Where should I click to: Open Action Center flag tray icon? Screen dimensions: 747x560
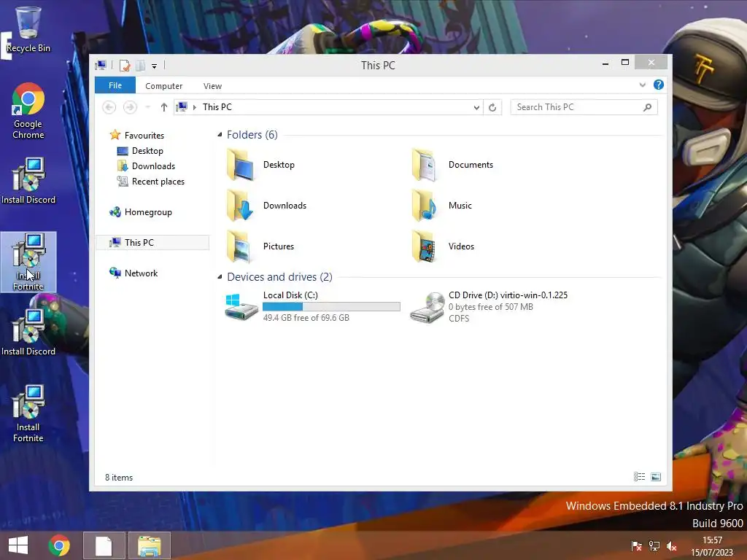tap(636, 546)
